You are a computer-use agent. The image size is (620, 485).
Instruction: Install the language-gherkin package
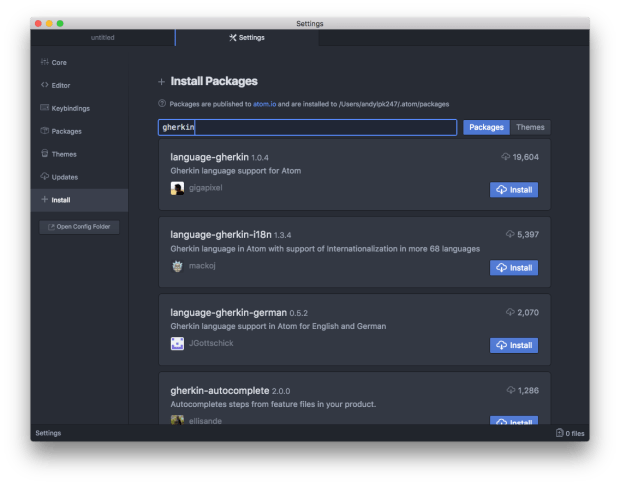pos(514,190)
